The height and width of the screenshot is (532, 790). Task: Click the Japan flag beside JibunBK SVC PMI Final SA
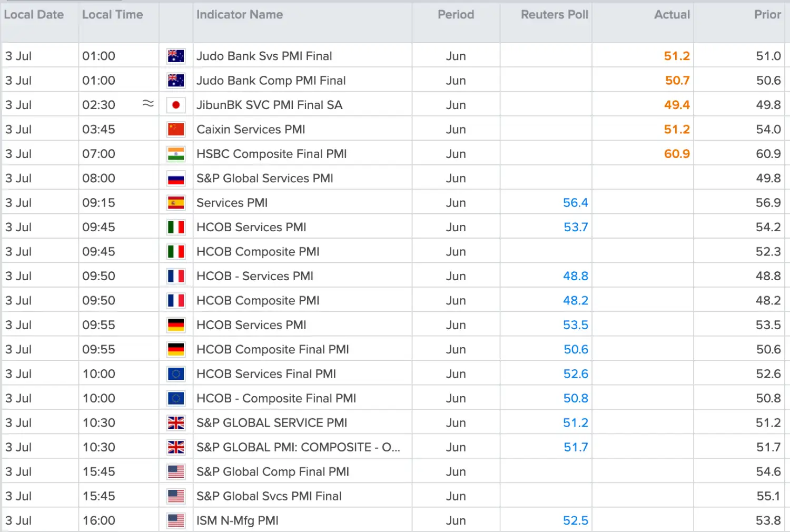176,105
